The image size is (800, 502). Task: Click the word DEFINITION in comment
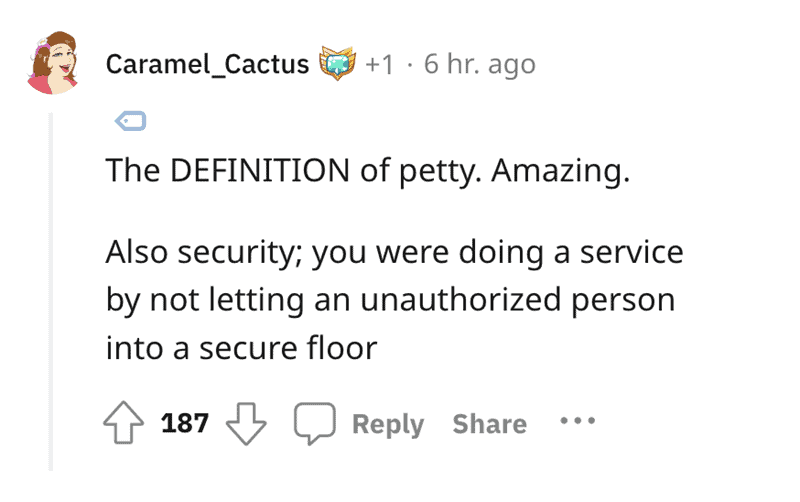[x=260, y=170]
